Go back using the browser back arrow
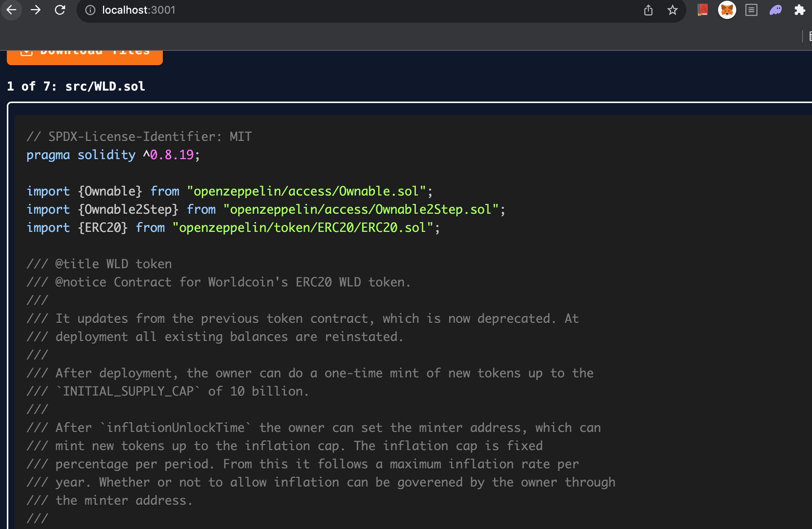Image resolution: width=812 pixels, height=529 pixels. pos(11,10)
